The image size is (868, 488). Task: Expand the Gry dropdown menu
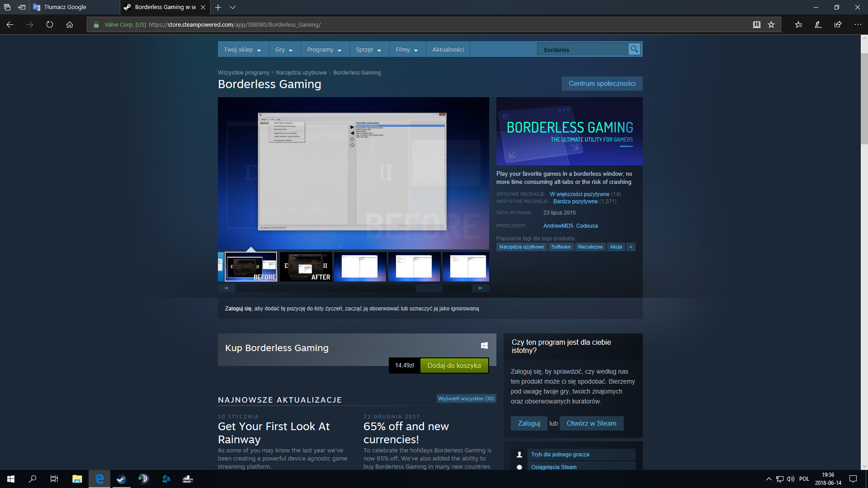tap(284, 50)
